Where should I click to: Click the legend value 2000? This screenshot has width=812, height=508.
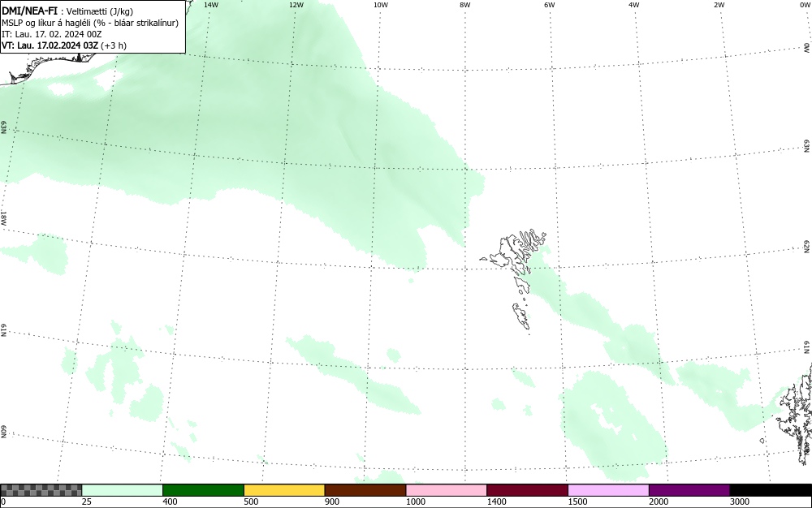659,502
